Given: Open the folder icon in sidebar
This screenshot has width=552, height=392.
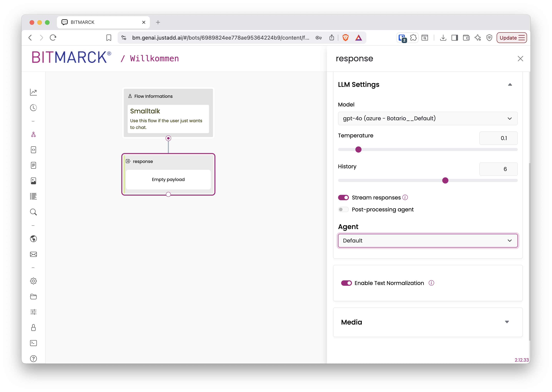Looking at the screenshot, I should point(33,296).
